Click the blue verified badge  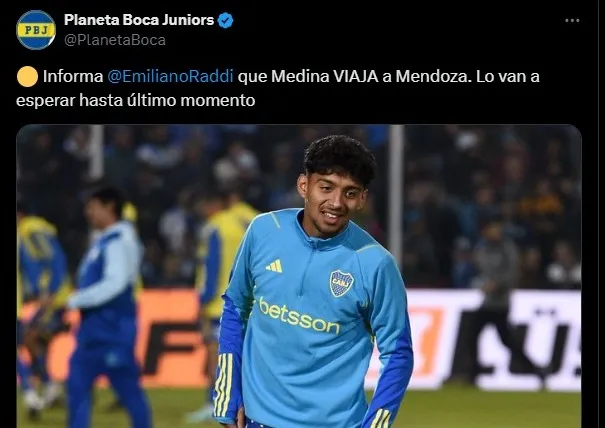tap(225, 20)
